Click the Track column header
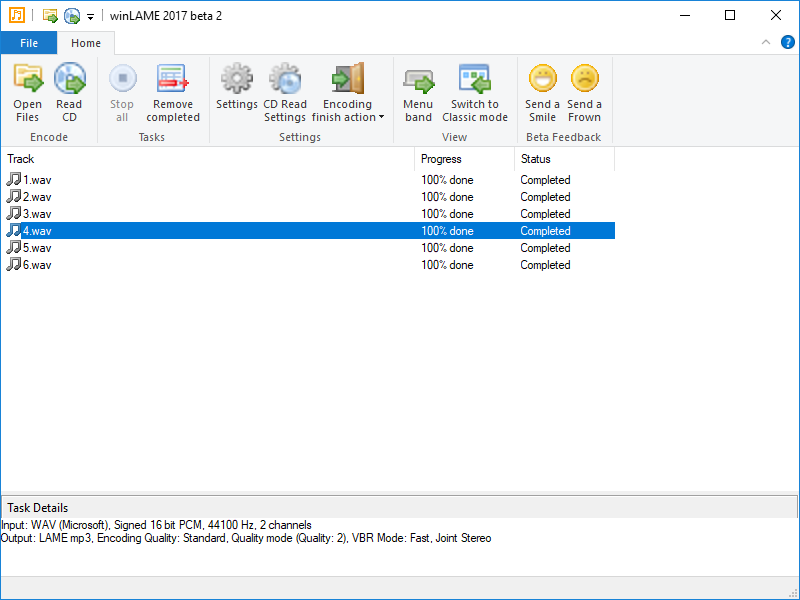This screenshot has width=800, height=600. click(208, 159)
